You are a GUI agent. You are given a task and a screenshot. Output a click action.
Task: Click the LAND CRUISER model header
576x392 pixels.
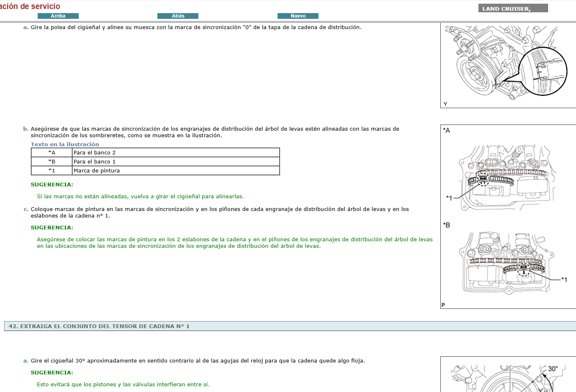(x=512, y=7)
